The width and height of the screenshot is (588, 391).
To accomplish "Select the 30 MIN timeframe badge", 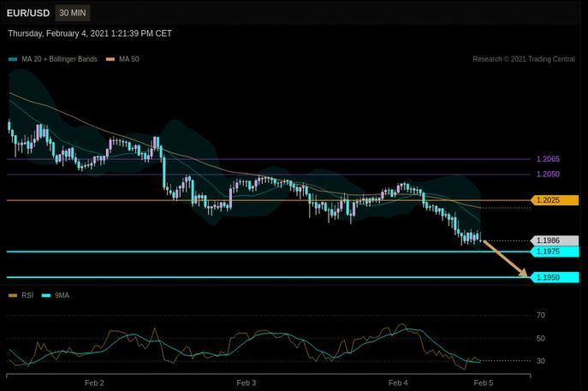I will pyautogui.click(x=73, y=13).
